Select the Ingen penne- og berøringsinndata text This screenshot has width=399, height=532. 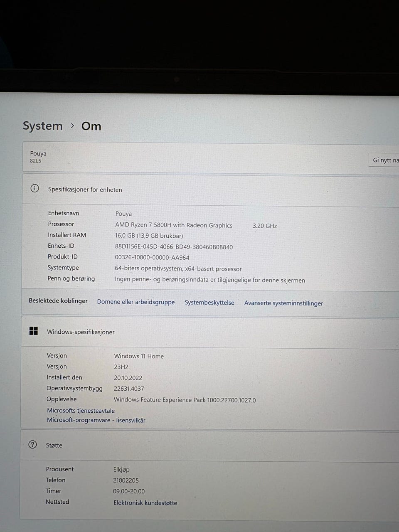[x=210, y=280]
